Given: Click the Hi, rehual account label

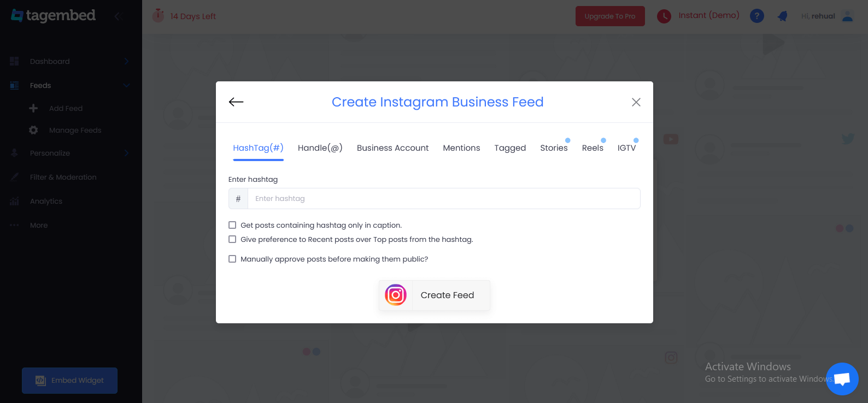Looking at the screenshot, I should point(818,16).
